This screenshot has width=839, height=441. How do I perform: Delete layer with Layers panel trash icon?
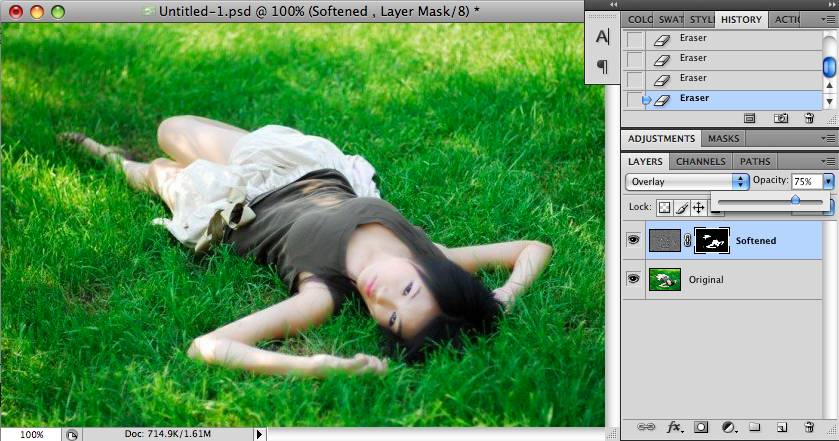(809, 427)
